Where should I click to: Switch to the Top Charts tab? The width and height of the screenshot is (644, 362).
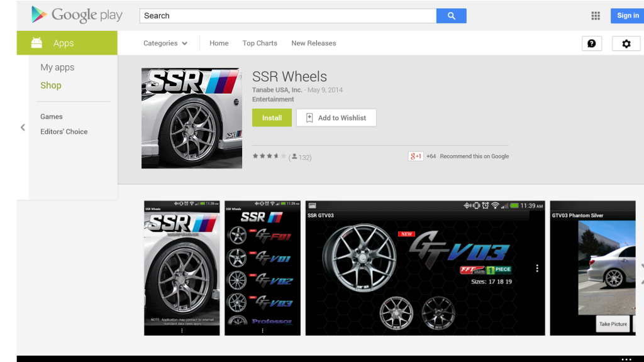click(x=259, y=43)
